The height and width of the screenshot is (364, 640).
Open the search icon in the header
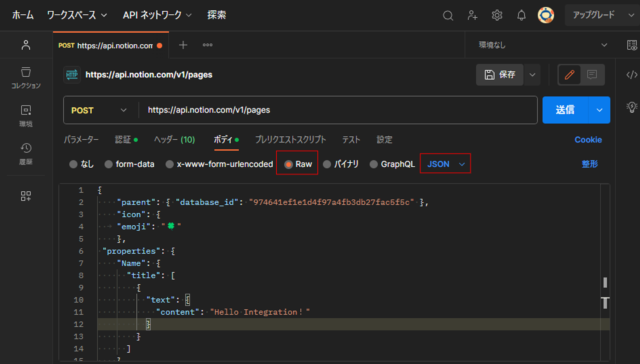coord(448,15)
